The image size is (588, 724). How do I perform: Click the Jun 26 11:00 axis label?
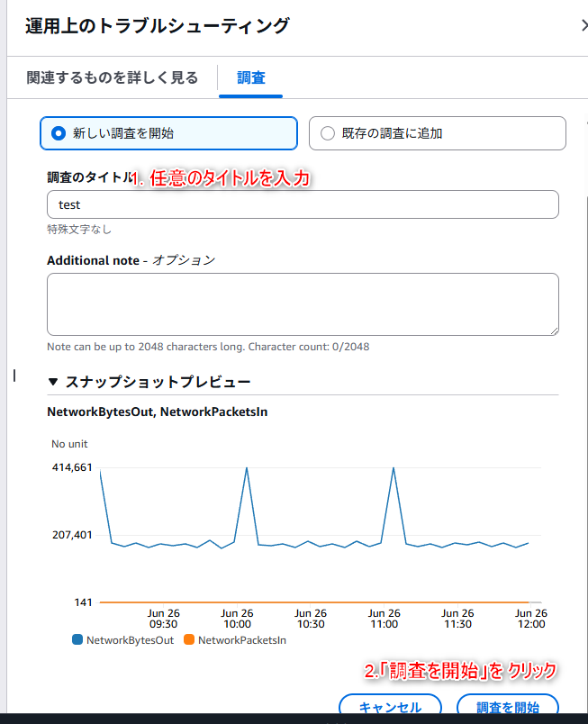(384, 619)
